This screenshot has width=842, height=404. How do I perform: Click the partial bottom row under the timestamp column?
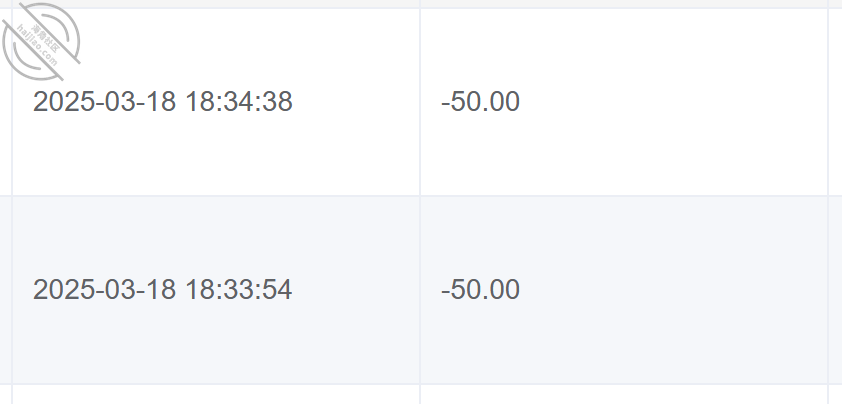point(216,394)
